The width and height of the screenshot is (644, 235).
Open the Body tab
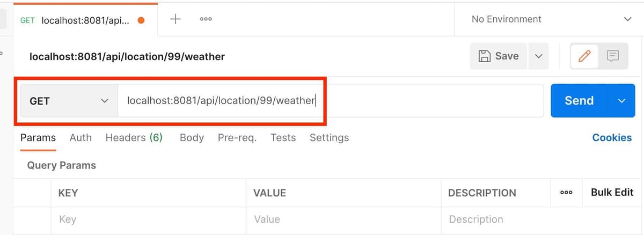pyautogui.click(x=192, y=138)
